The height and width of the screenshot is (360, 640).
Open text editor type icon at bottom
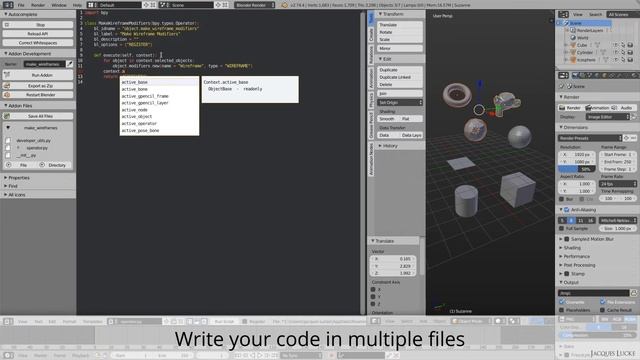pyautogui.click(x=8, y=322)
